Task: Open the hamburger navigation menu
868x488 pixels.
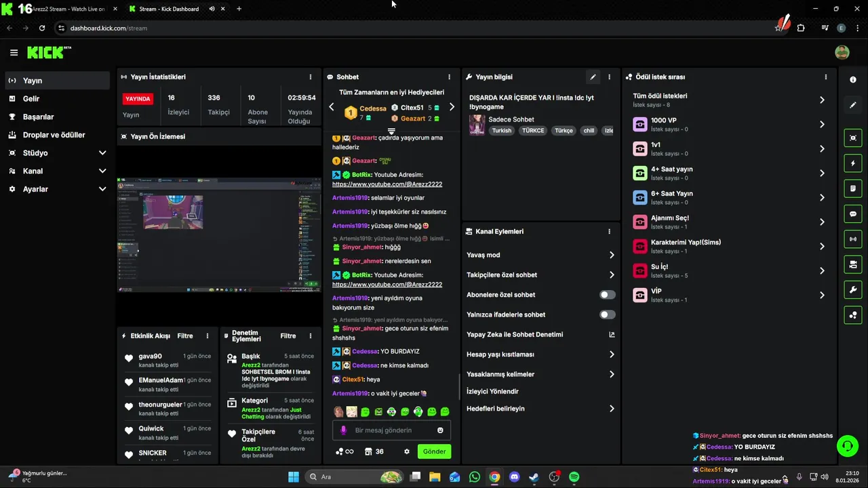Action: coord(14,52)
